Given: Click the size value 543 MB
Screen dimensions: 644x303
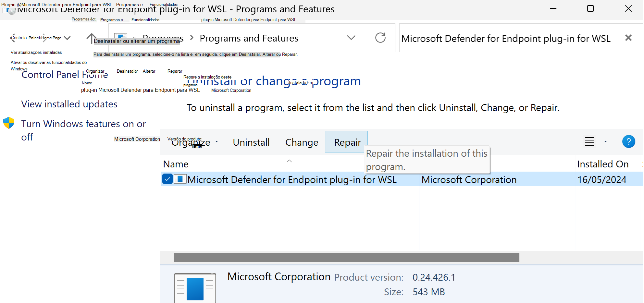Looking at the screenshot, I should (429, 292).
